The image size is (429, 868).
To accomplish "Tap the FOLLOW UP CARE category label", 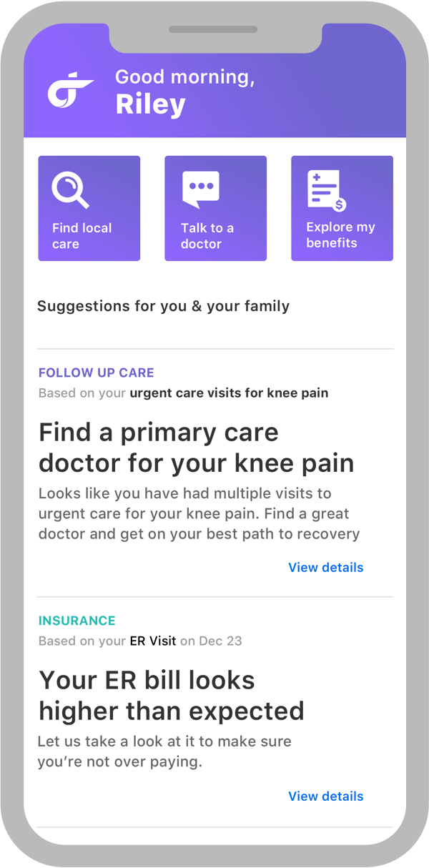I will point(96,373).
